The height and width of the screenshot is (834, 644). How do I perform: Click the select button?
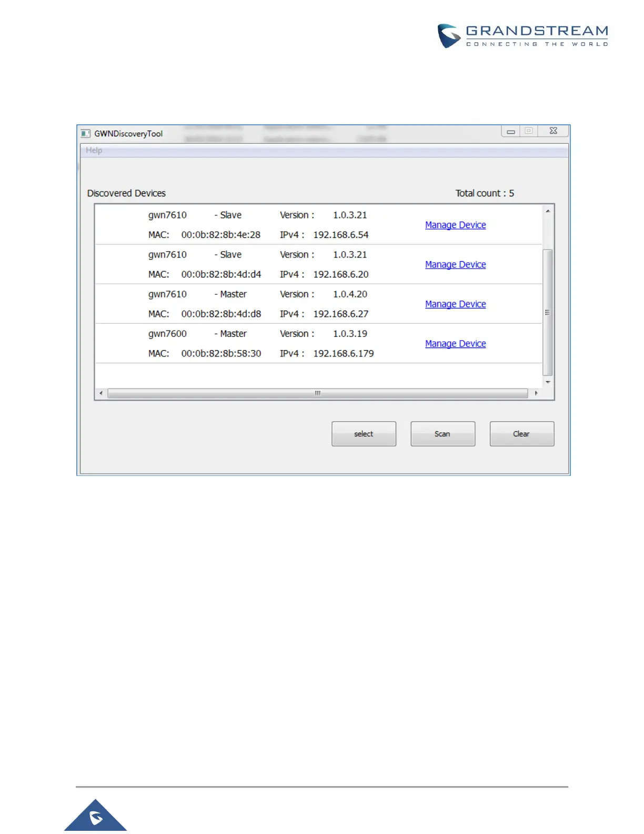(x=364, y=434)
